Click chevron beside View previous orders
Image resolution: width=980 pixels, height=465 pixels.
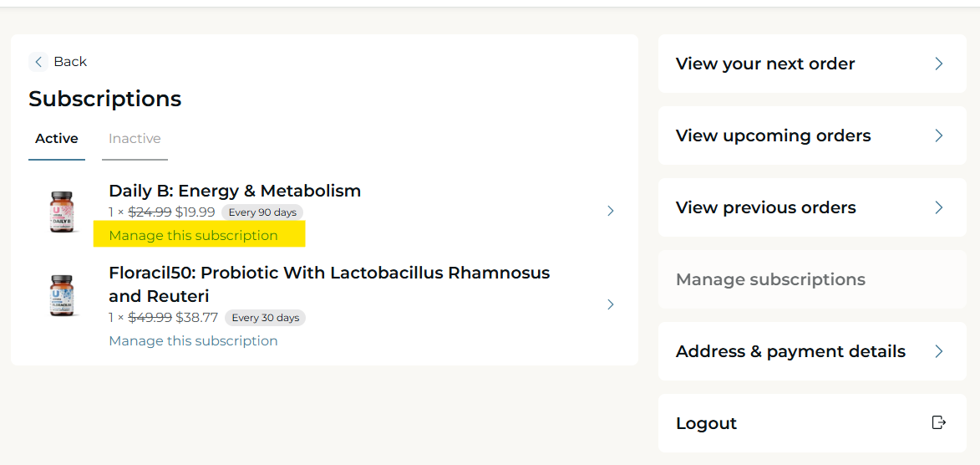938,207
